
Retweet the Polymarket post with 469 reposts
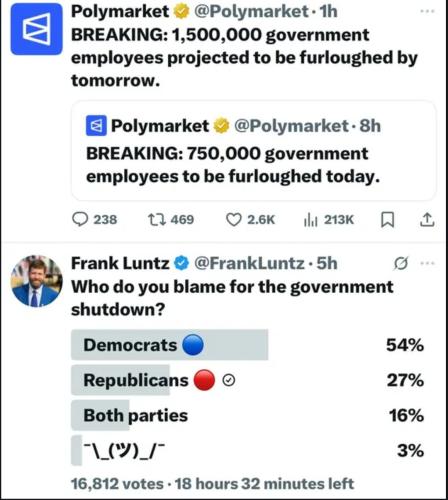(x=171, y=220)
